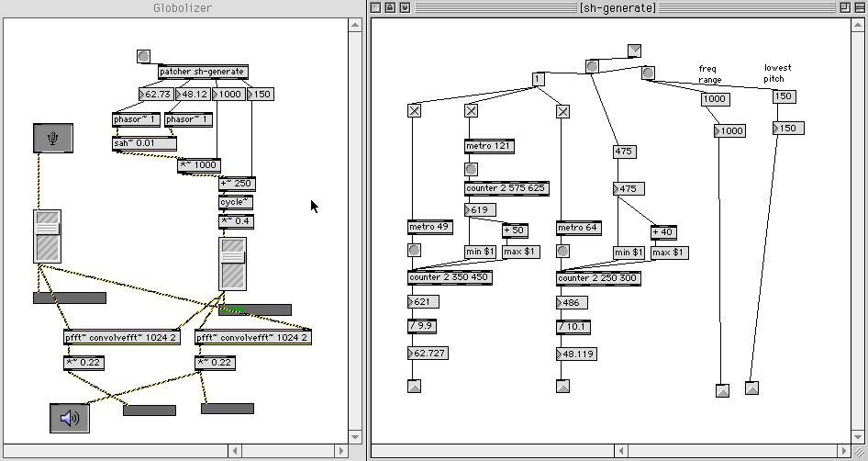868x461 pixels.
Task: Click the message box containing 1
Action: (x=538, y=79)
